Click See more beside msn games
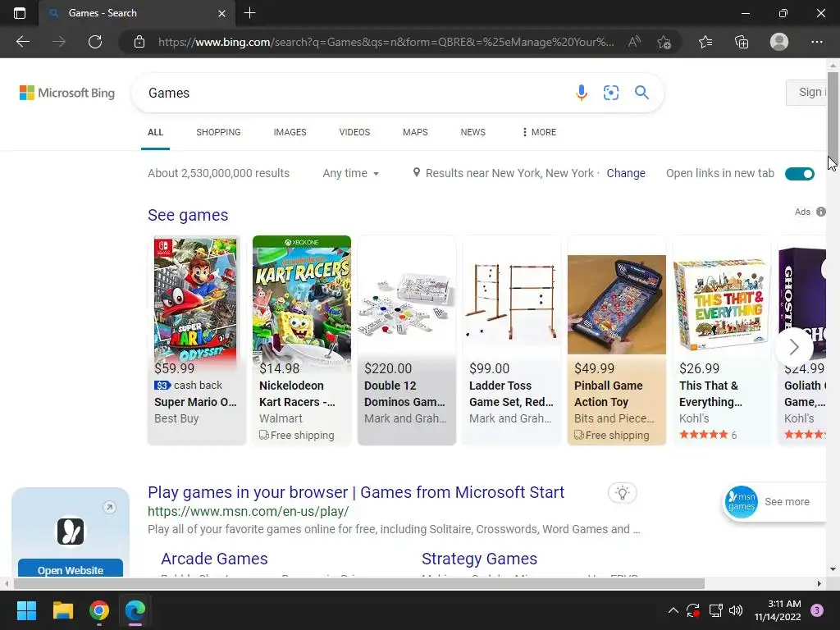Screen dimensions: 840x630 (787, 502)
